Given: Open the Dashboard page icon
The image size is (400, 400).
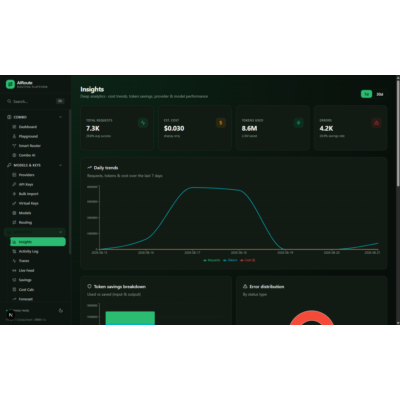Looking at the screenshot, I should tap(14, 127).
